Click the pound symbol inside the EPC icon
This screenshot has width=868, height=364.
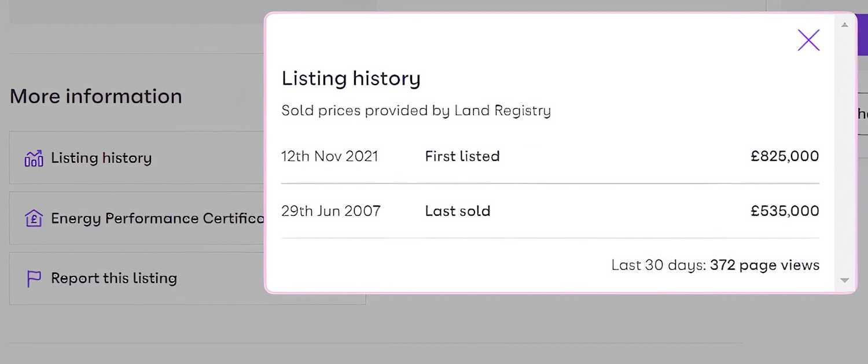click(34, 220)
